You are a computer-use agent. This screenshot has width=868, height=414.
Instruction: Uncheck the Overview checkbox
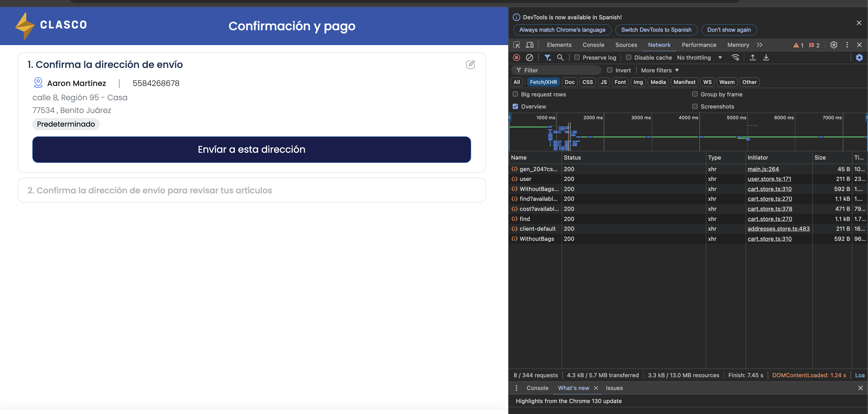click(x=515, y=106)
